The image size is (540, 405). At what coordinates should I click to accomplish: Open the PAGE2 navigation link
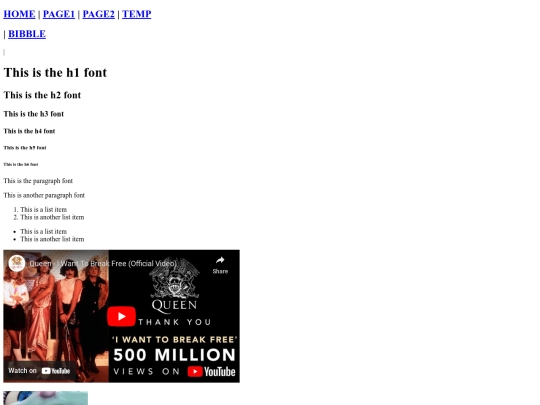98,14
